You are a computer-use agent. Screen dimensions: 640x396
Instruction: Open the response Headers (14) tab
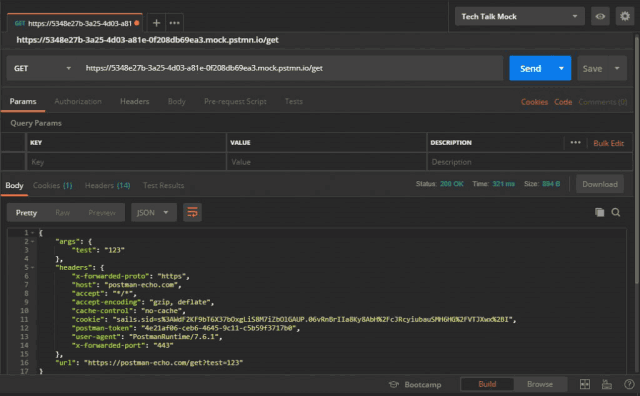click(x=107, y=185)
